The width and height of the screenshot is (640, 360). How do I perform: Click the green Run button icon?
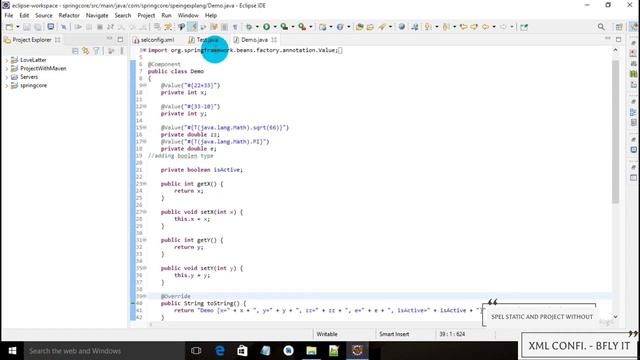pos(267,27)
